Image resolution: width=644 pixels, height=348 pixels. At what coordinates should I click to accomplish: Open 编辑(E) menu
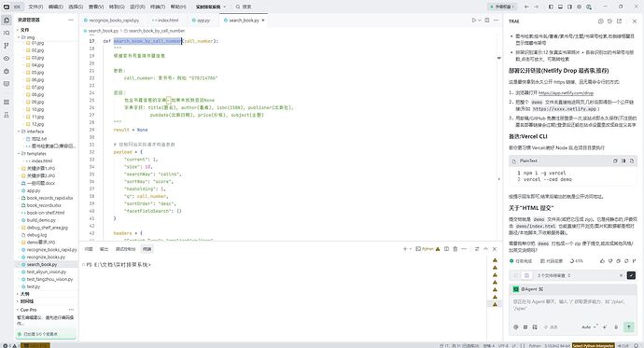click(x=55, y=7)
